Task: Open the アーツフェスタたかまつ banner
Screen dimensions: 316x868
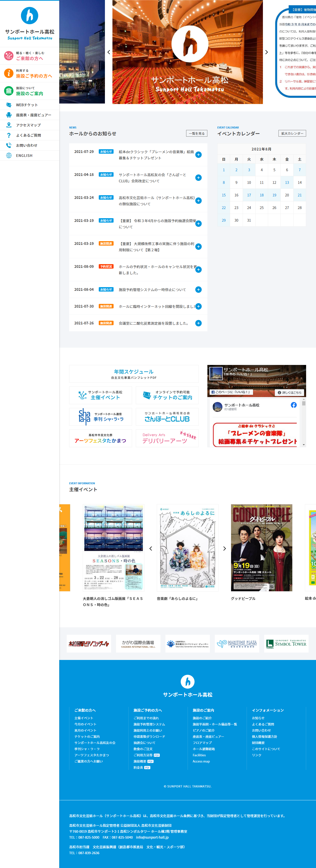Action: [x=101, y=438]
